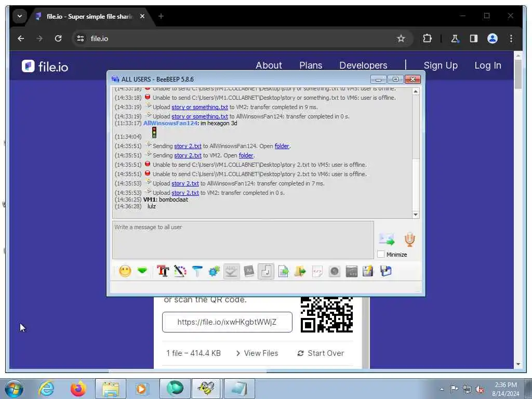The height and width of the screenshot is (399, 532).
Task: Open 'story or something.txt' link sent to AllWinsowsFan124
Action: (199, 116)
